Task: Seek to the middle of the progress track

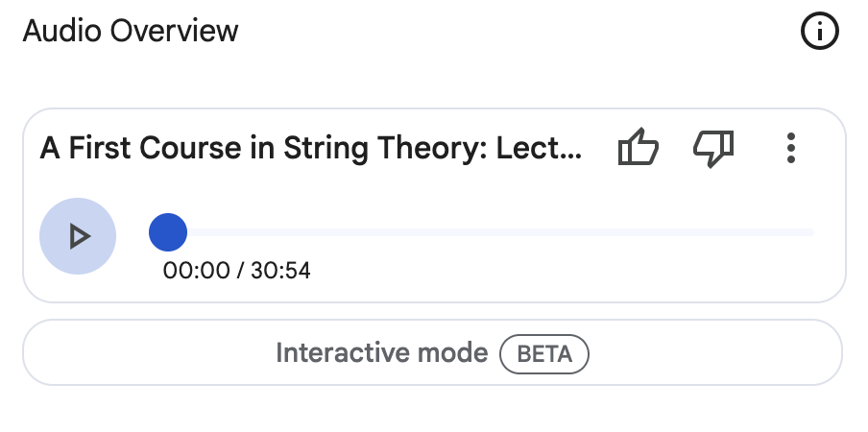Action: click(491, 232)
